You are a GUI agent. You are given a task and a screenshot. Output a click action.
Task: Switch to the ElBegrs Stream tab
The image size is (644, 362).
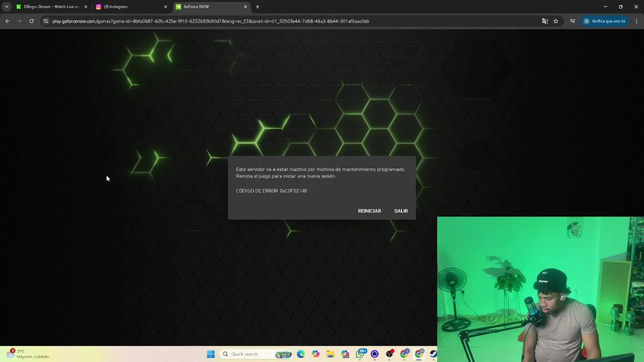(x=50, y=7)
